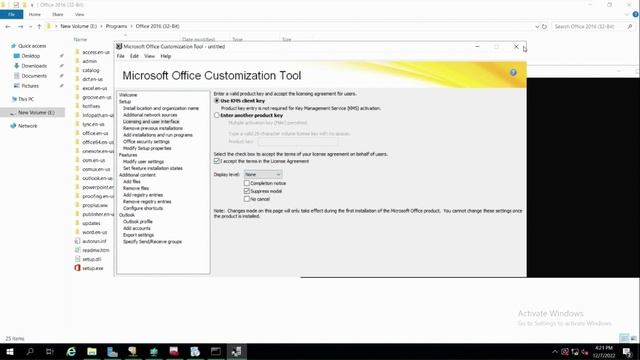Open the View ribbon tab in File Explorer

click(x=79, y=14)
